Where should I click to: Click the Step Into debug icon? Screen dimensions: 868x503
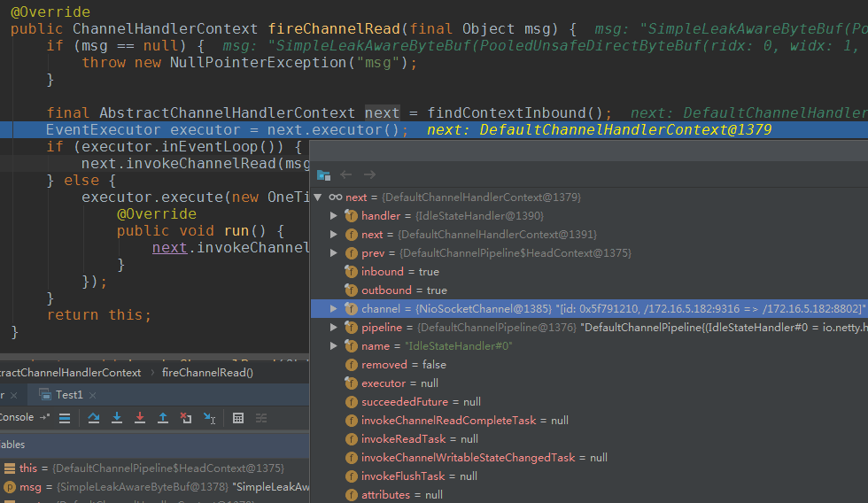point(117,418)
